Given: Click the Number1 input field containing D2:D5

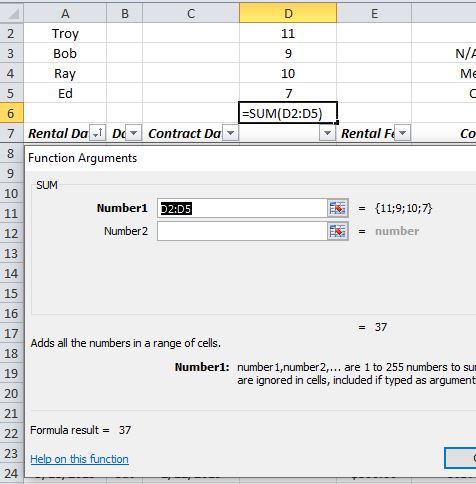Looking at the screenshot, I should pos(242,208).
